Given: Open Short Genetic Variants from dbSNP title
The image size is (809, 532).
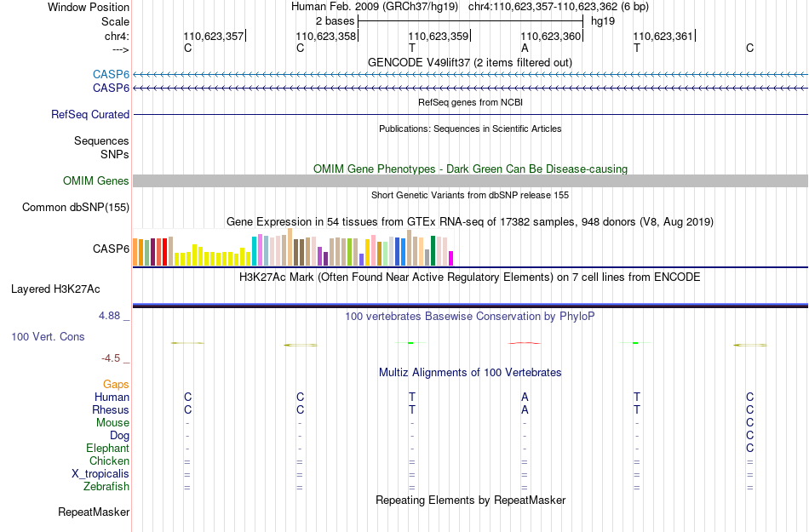Looking at the screenshot, I should (470, 195).
